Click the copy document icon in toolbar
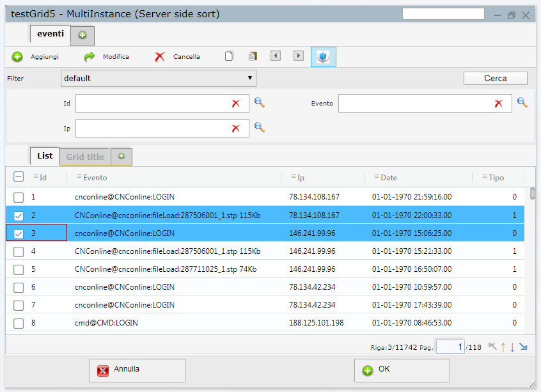 coord(229,56)
